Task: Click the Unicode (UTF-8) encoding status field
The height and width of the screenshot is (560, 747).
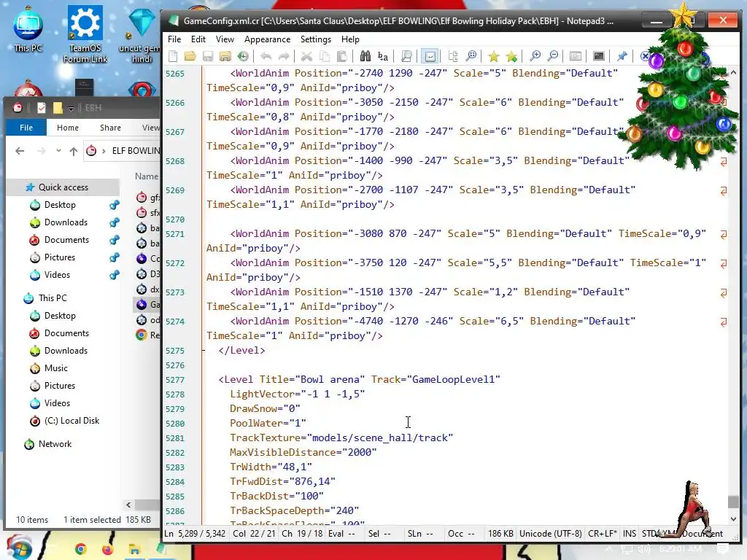Action: coord(550,534)
